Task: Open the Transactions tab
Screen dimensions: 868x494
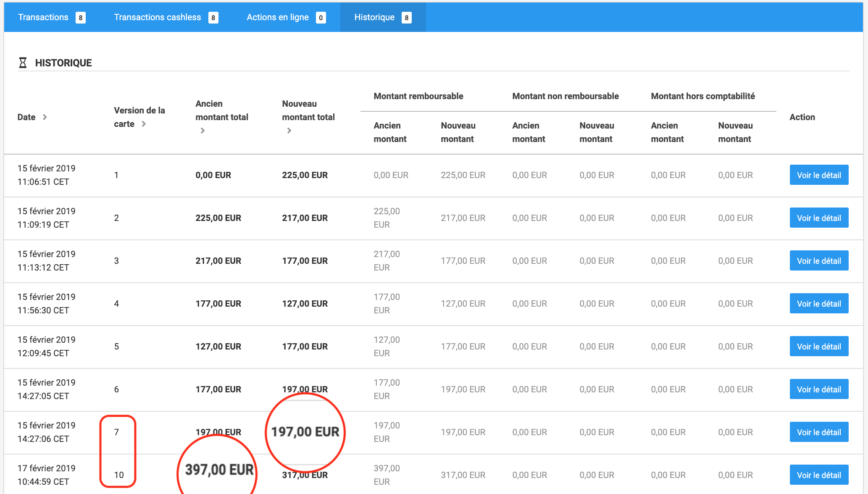Action: (43, 17)
